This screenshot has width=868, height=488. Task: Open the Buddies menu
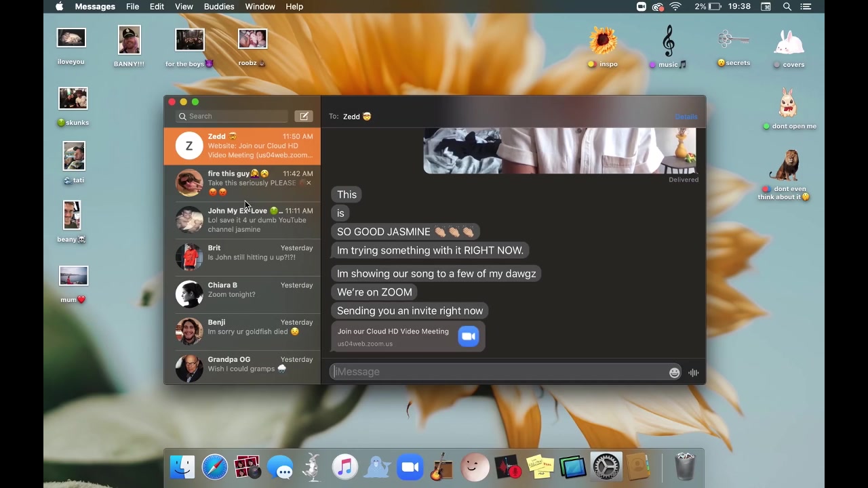[219, 7]
